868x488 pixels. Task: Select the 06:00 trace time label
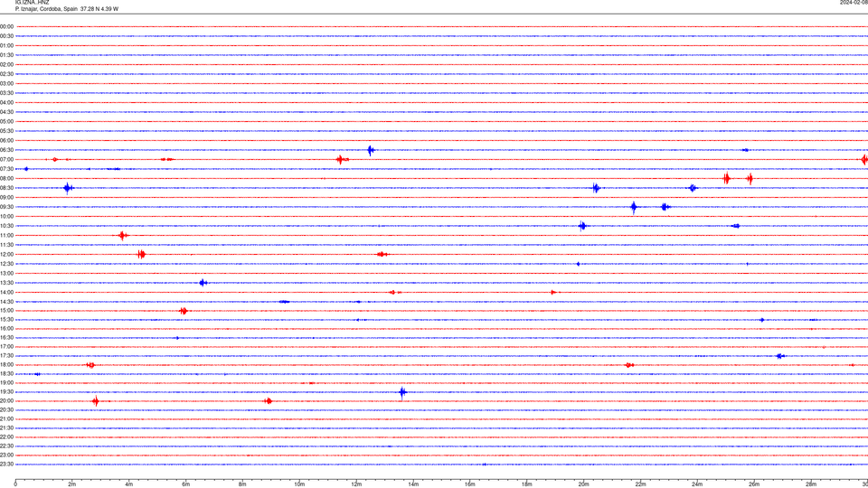point(6,141)
